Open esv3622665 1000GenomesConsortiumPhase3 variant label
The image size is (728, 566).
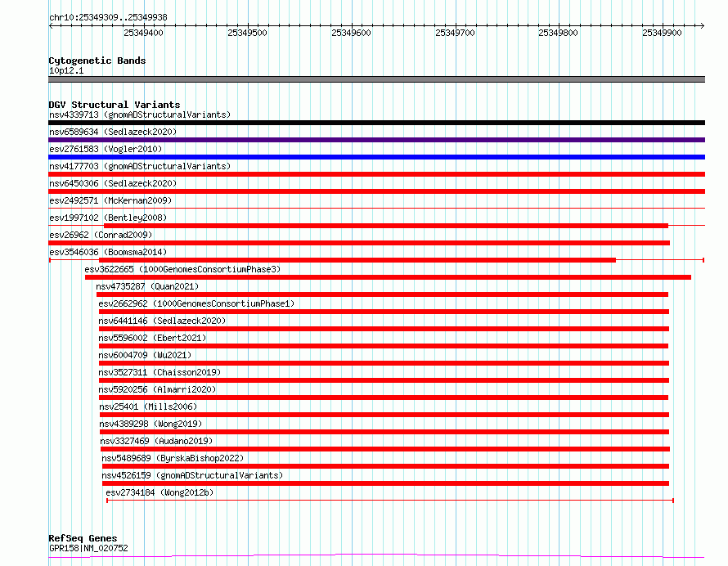(x=182, y=269)
